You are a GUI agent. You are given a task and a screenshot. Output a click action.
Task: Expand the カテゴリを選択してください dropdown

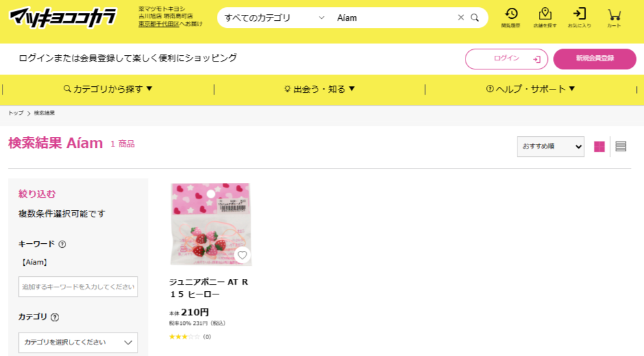[78, 342]
